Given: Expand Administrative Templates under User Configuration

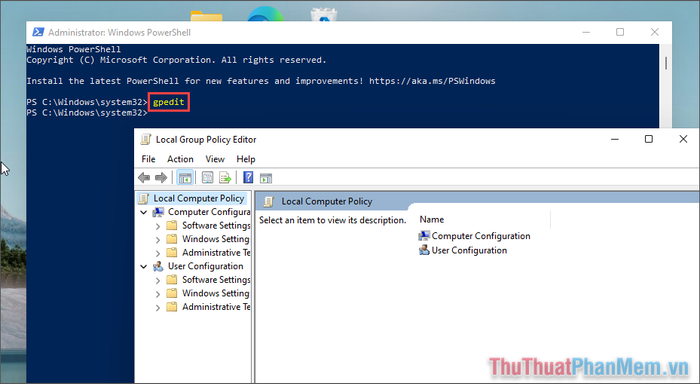Looking at the screenshot, I should [x=158, y=308].
